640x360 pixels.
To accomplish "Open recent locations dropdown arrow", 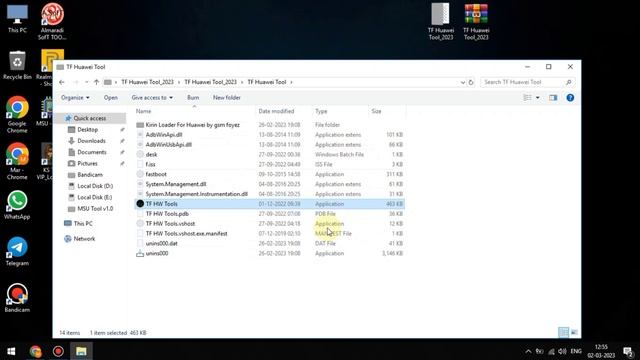I will point(87,82).
